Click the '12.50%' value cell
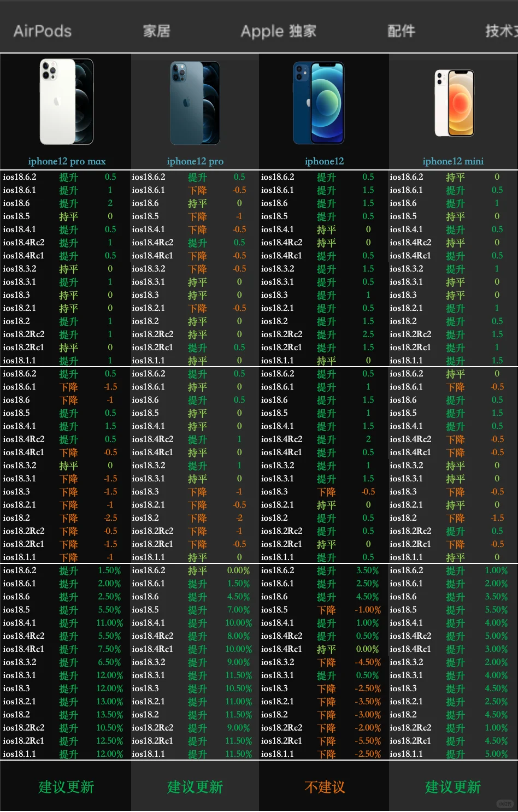Screen dimensions: 518x812 click(x=110, y=741)
